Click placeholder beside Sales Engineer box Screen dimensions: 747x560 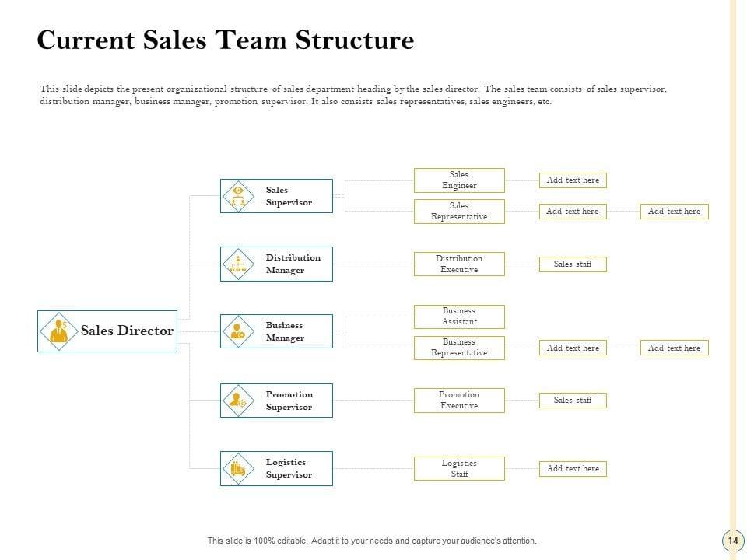pos(573,180)
